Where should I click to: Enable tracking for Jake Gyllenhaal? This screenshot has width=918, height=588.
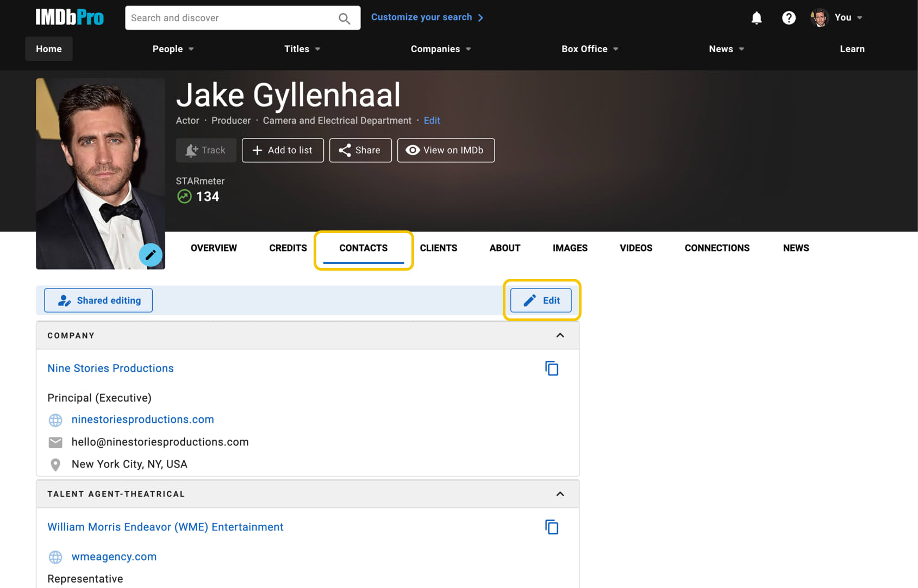[206, 150]
